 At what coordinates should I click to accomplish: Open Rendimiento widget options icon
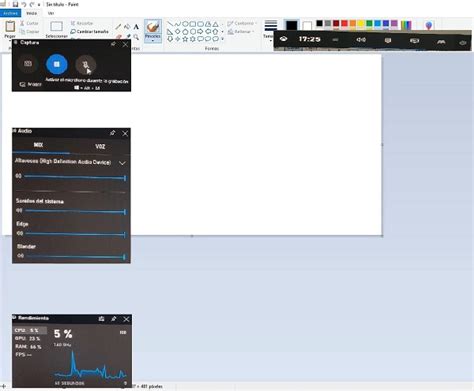pyautogui.click(x=102, y=319)
